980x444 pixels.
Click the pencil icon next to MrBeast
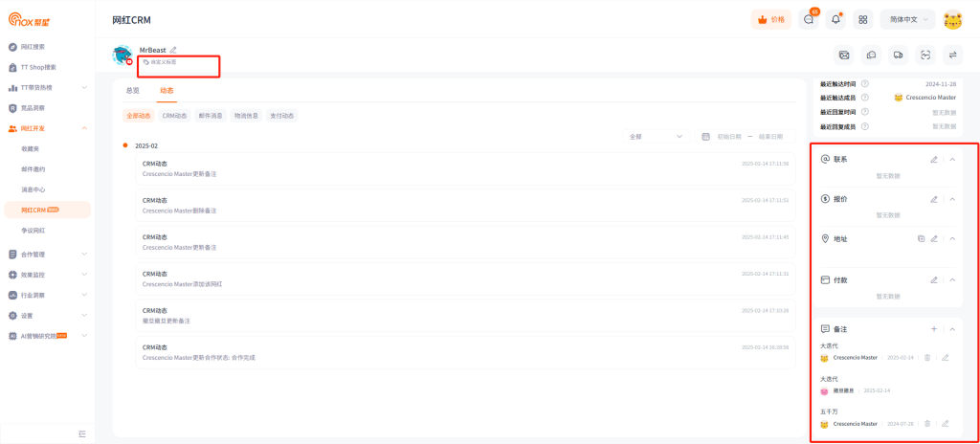coord(173,50)
